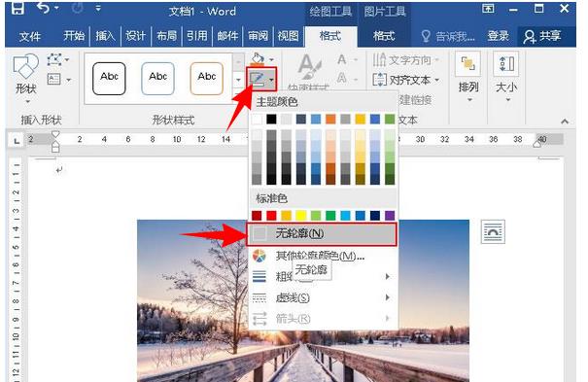Open Customize Quick Access Toolbar dropdown
Screen dimensions: 588x382
point(98,8)
